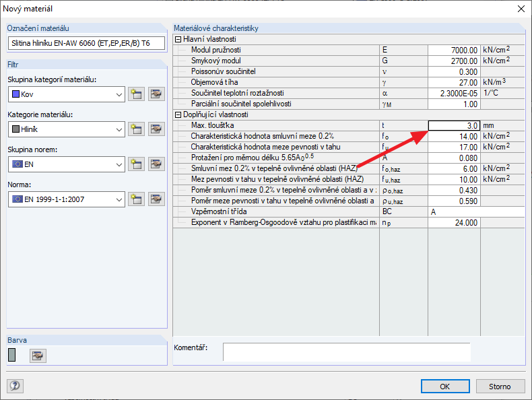Screen dimensions: 532x400
Task: Select Modul pružnosti value 7000.00
Action: coord(454,51)
